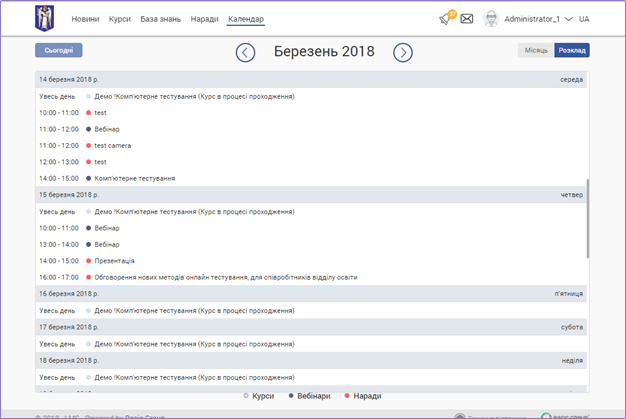This screenshot has width=626, height=419.
Task: Click the Administrator_1 avatar icon
Action: (491, 19)
